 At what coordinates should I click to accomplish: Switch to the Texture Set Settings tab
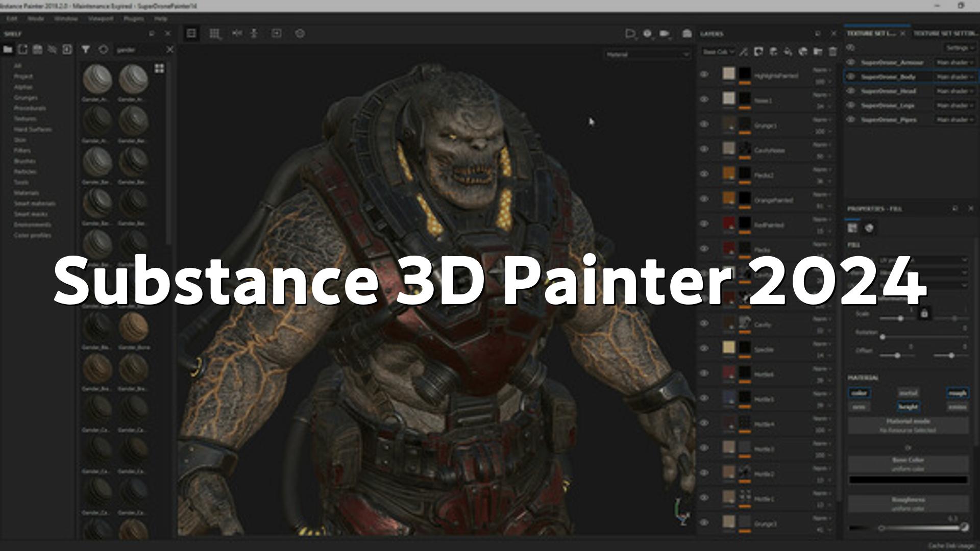pos(945,33)
